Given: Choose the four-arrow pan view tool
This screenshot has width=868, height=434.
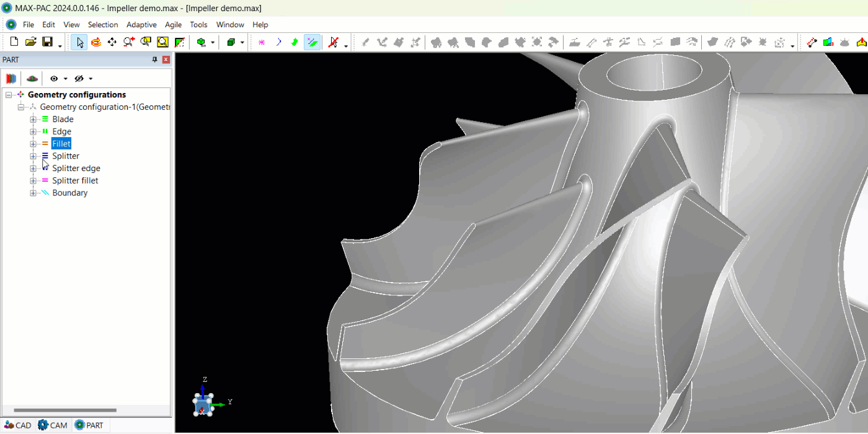Looking at the screenshot, I should coord(112,42).
